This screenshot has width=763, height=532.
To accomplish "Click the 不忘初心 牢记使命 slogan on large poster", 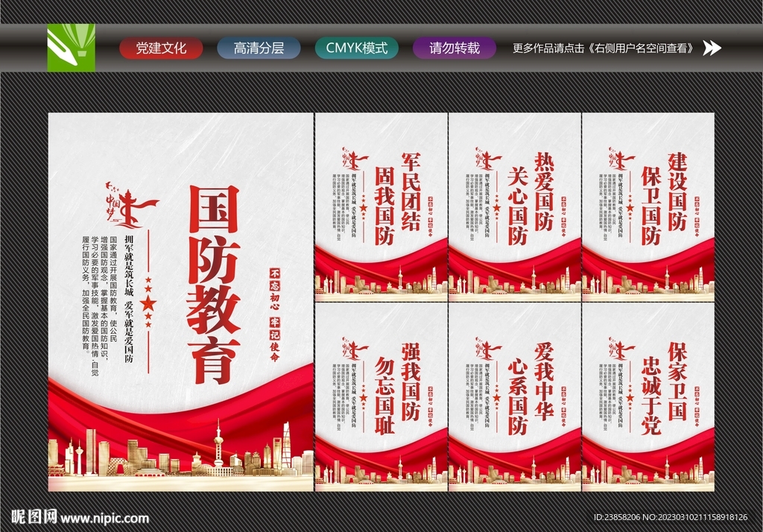I will point(275,314).
